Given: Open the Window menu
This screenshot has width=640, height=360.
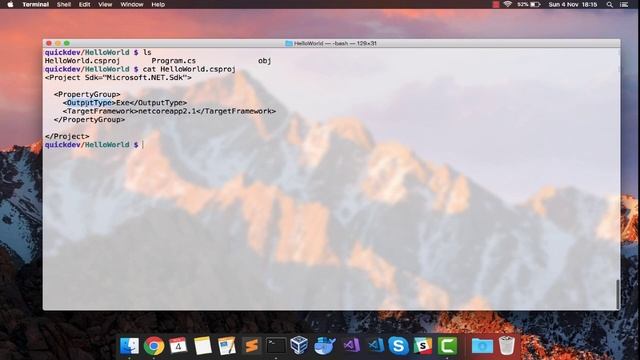Looking at the screenshot, I should point(131,4).
